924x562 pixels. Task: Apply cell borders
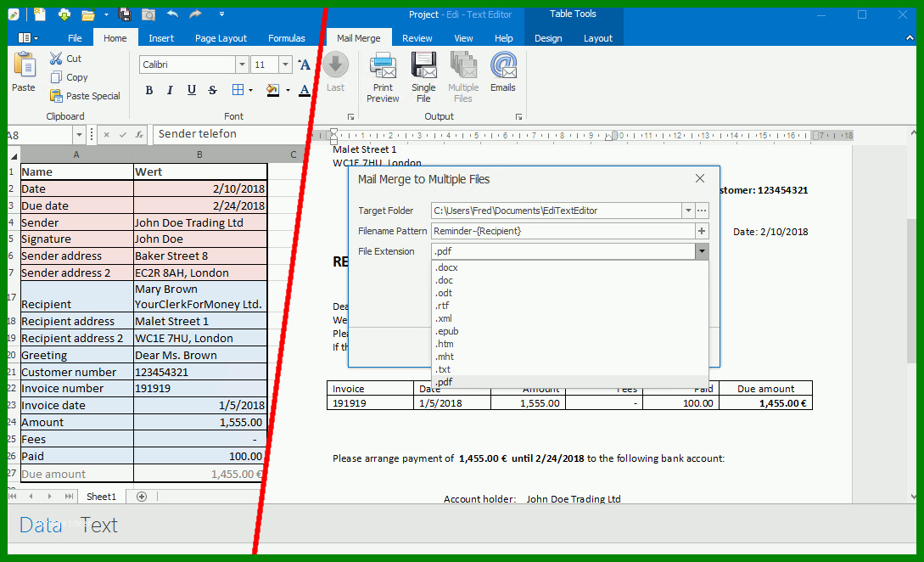238,90
